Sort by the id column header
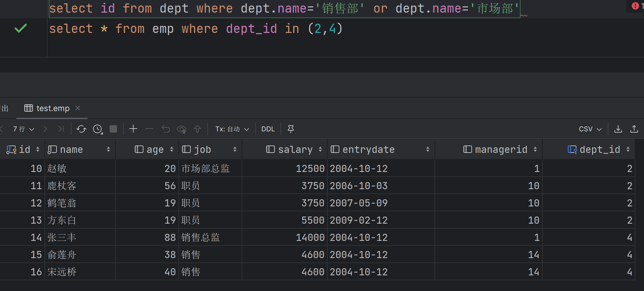The height and width of the screenshot is (291, 644). (x=23, y=149)
